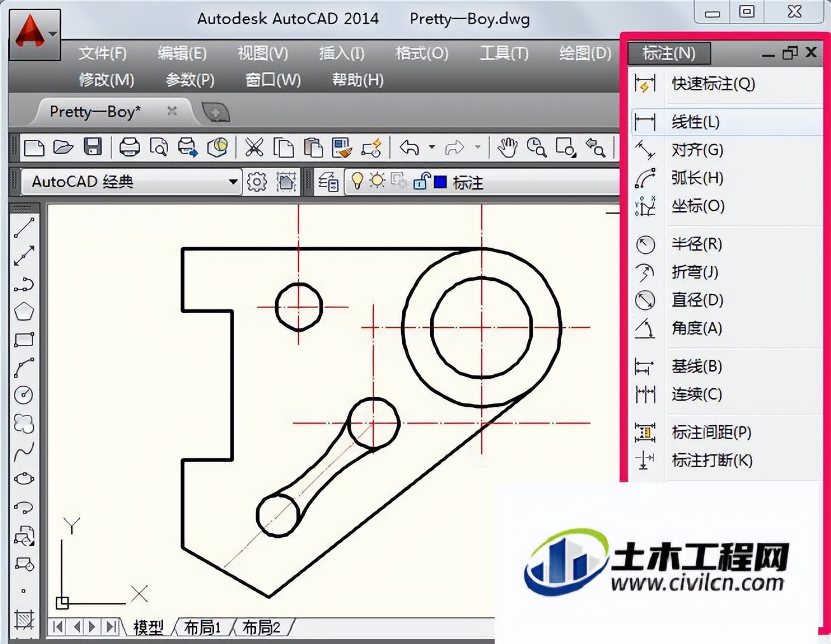
Task: Open the 绘图(D) menu
Action: click(x=585, y=53)
